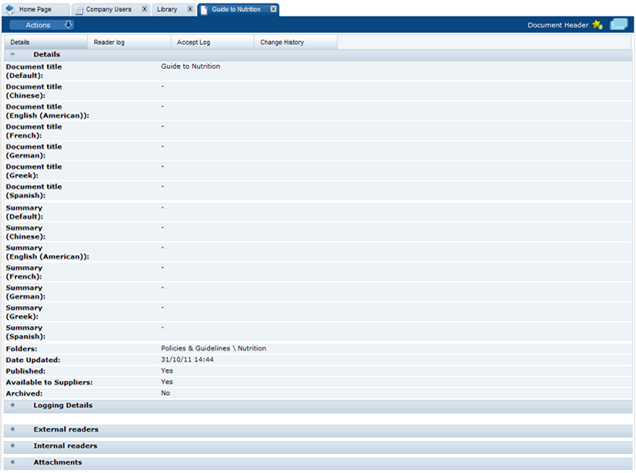The width and height of the screenshot is (636, 473).
Task: Click the Available to Suppliers value 'Yes'
Action: pos(167,382)
